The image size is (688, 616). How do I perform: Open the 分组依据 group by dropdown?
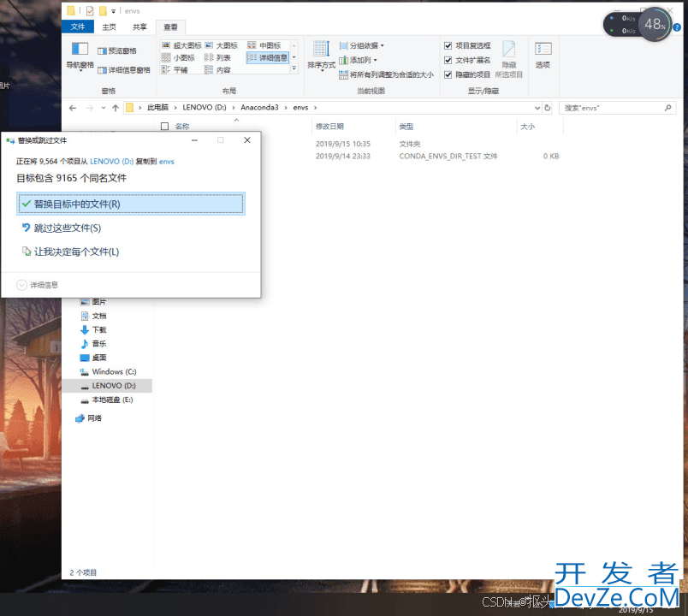point(362,45)
